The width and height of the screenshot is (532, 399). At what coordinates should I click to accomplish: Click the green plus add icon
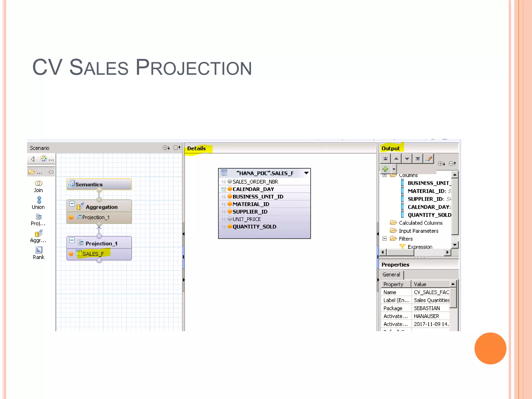coord(385,169)
